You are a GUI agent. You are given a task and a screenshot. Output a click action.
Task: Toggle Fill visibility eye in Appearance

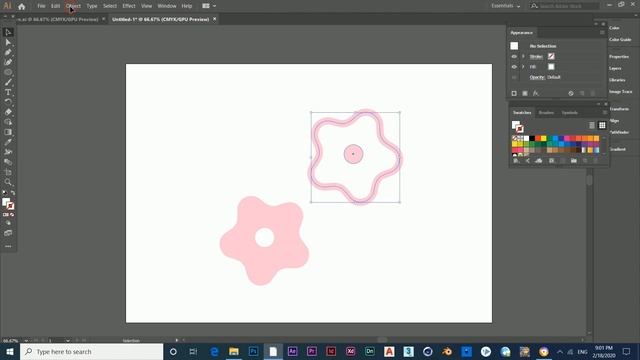[514, 67]
